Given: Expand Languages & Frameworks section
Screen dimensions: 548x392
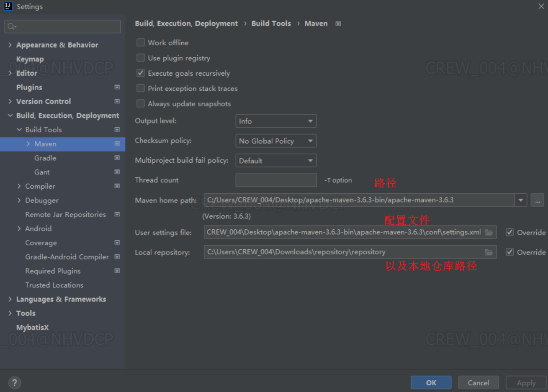Looking at the screenshot, I should 10,299.
